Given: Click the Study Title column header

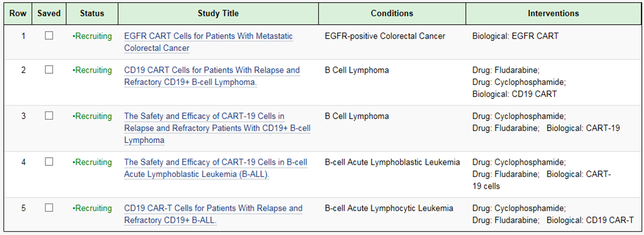Looking at the screenshot, I should pos(218,14).
